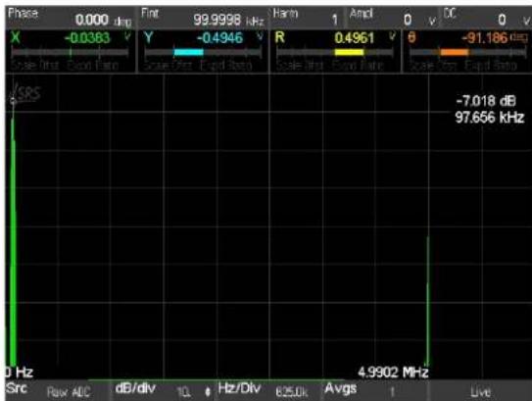The height and width of the screenshot is (401, 532).
Task: Click the cyan Y channel bar graph
Action: 203,52
